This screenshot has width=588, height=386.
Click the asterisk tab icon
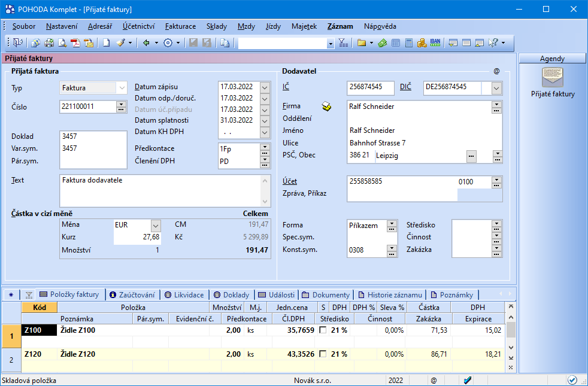[x=11, y=295]
